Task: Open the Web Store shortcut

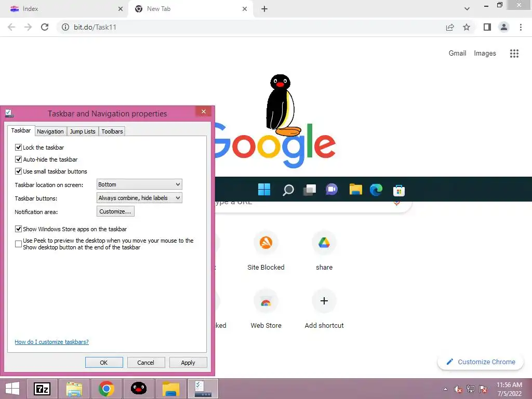Action: (x=265, y=309)
